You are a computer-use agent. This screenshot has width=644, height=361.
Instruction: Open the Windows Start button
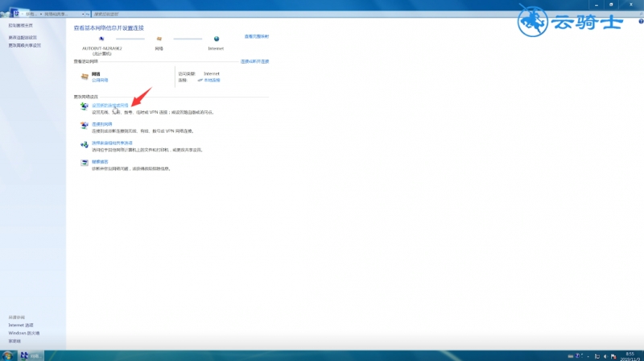[x=7, y=355]
